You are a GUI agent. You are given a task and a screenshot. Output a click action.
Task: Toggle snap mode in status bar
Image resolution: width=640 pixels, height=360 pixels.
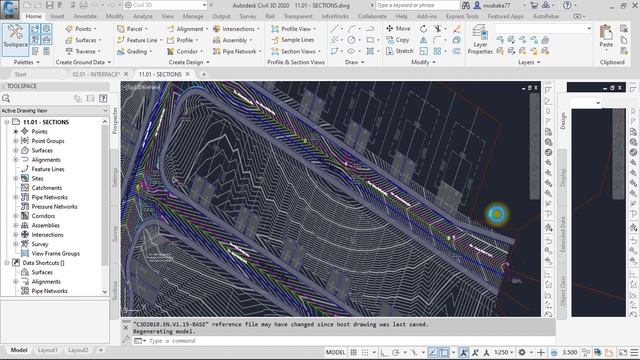point(365,352)
